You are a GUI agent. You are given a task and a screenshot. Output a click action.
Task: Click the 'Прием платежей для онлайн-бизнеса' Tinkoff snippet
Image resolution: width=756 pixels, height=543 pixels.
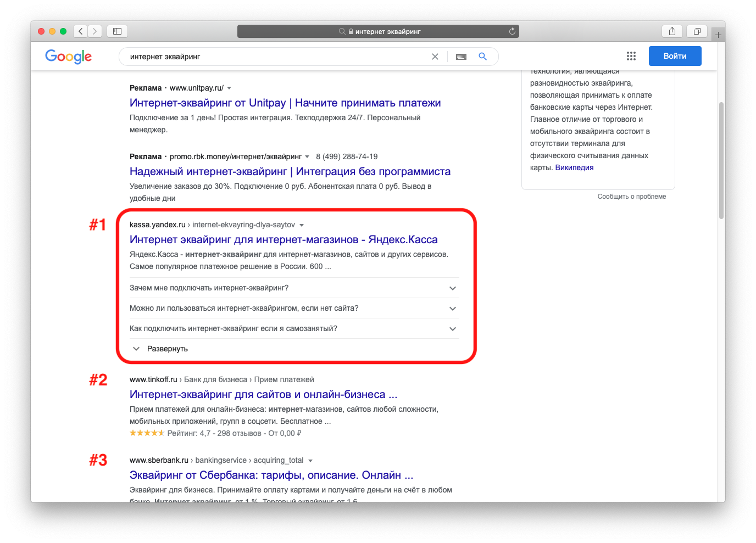click(284, 415)
